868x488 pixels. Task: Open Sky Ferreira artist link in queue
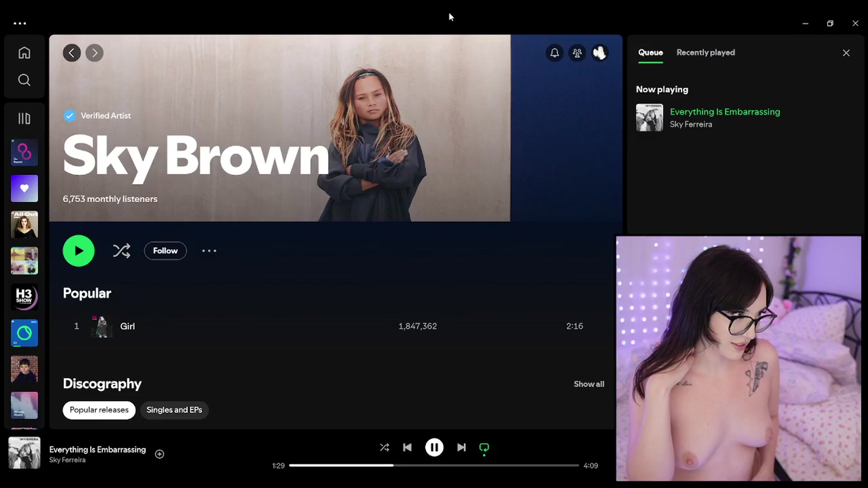(691, 124)
